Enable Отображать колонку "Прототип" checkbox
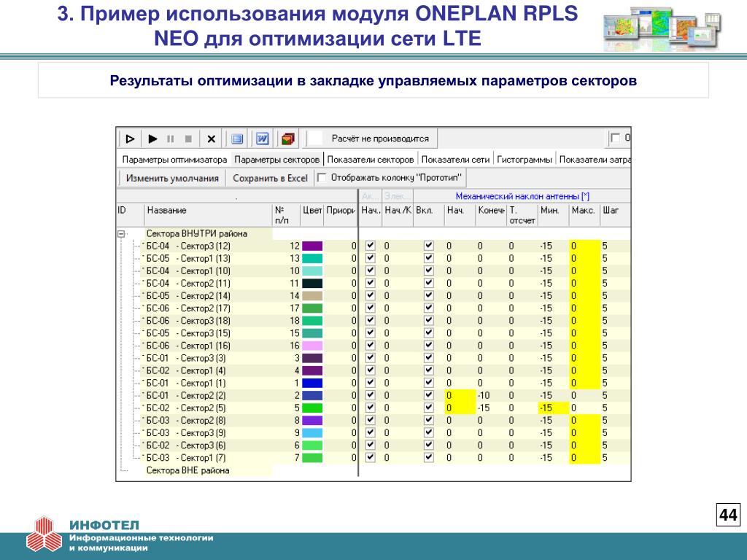Image resolution: width=747 pixels, height=560 pixels. tap(322, 178)
